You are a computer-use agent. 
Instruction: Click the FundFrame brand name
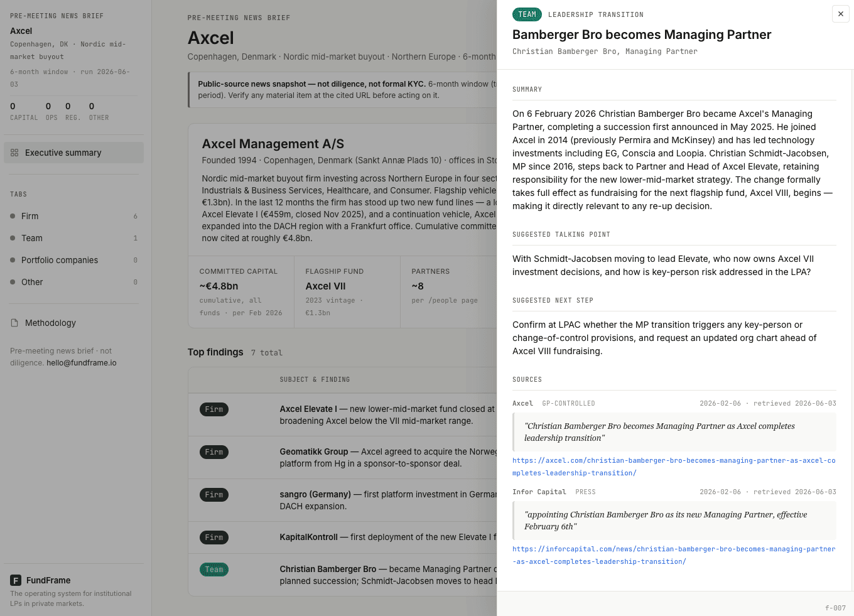pos(48,580)
